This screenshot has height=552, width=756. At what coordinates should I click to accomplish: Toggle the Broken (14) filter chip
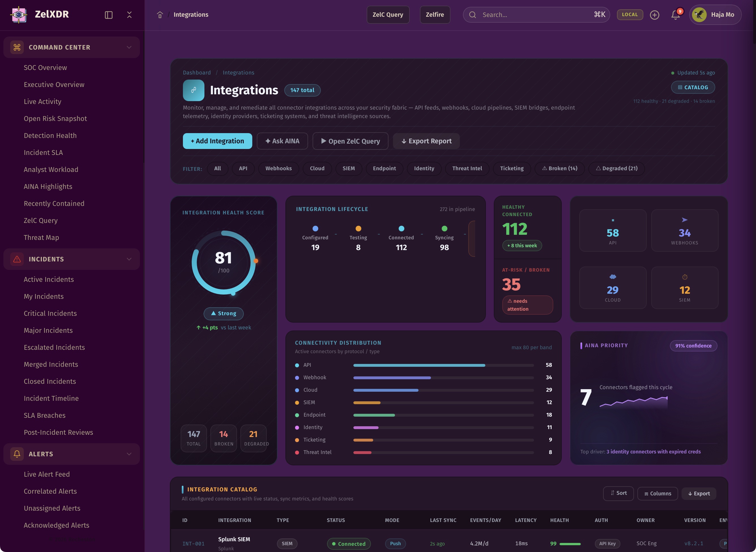click(x=559, y=169)
